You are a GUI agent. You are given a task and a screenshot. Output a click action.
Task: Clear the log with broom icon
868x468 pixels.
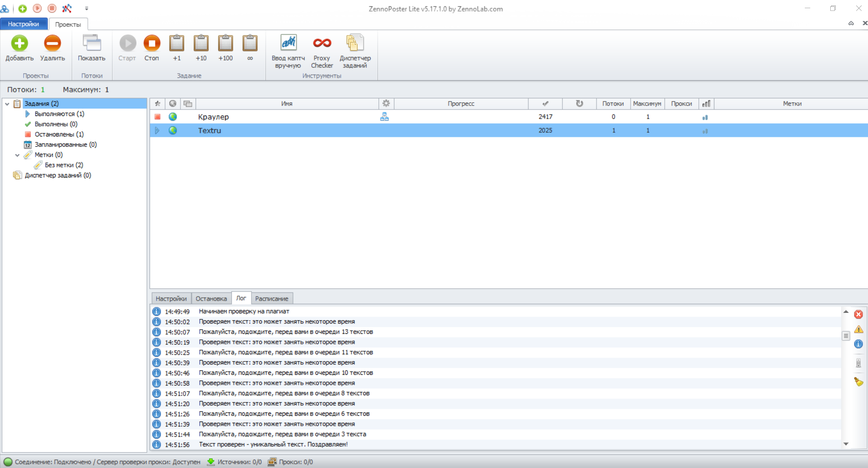[858, 382]
